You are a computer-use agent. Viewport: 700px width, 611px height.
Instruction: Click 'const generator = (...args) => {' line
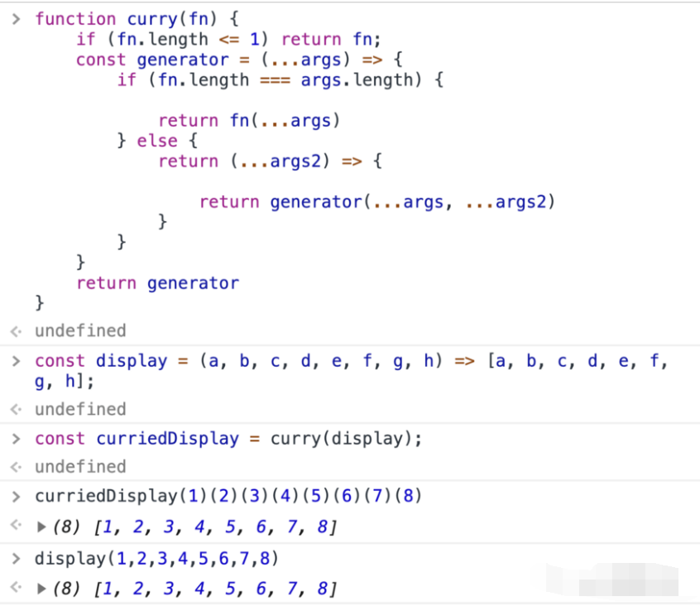click(239, 60)
